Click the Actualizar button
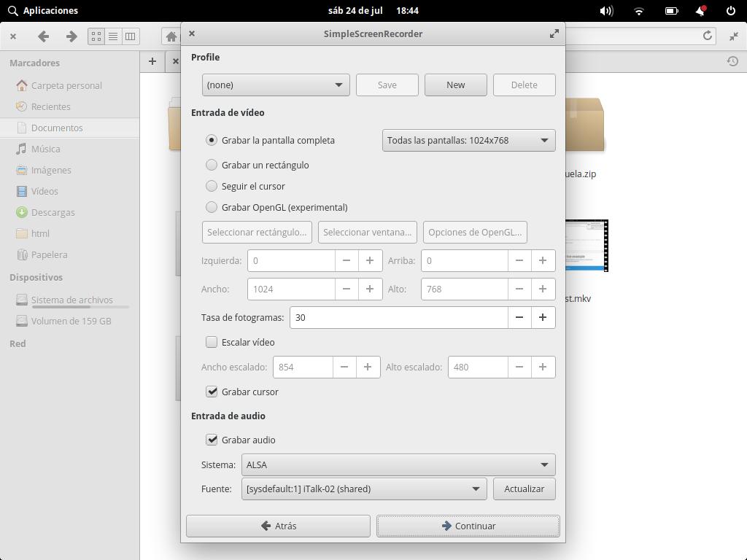 coord(524,489)
